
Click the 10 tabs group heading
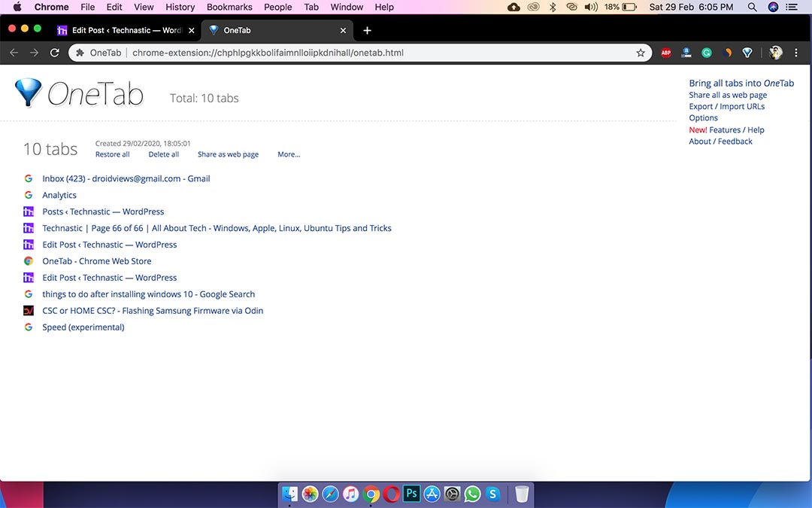click(x=50, y=149)
